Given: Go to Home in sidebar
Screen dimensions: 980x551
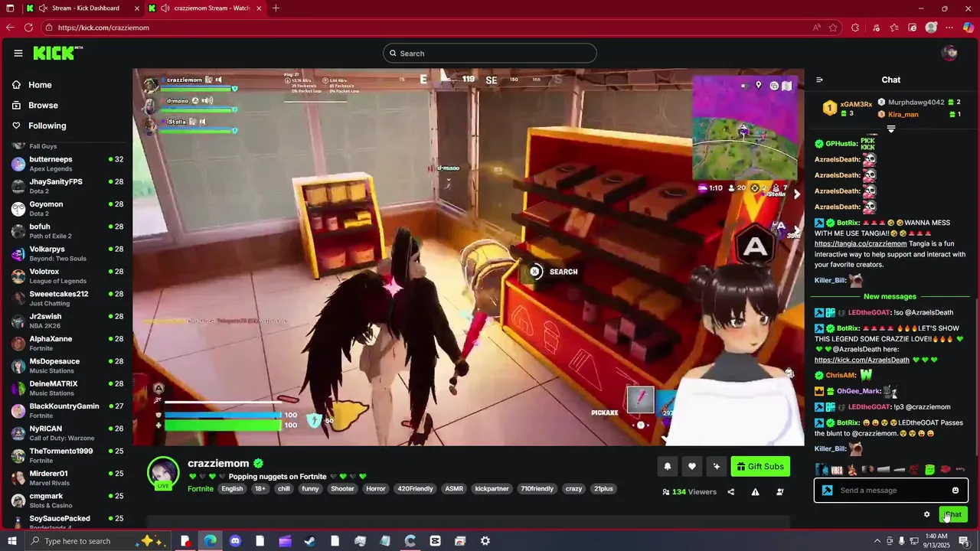Looking at the screenshot, I should 40,85.
